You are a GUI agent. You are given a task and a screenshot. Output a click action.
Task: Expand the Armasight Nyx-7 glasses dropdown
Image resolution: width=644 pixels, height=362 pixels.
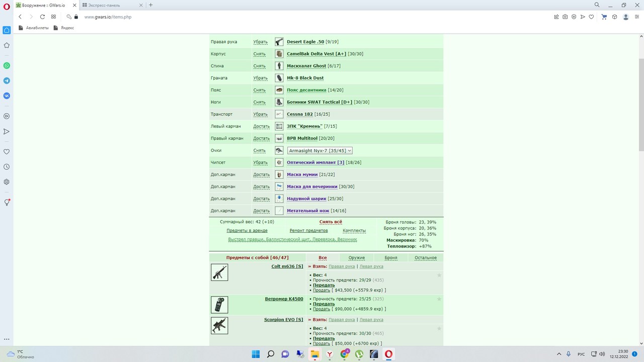(x=319, y=150)
